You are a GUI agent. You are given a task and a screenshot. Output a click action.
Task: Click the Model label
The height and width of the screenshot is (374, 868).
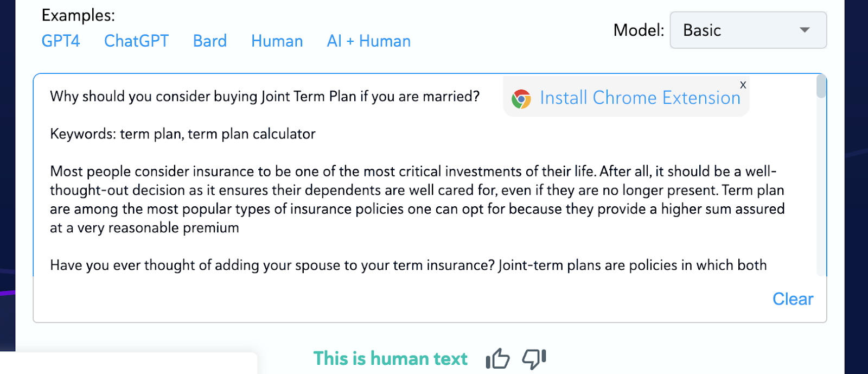point(639,30)
